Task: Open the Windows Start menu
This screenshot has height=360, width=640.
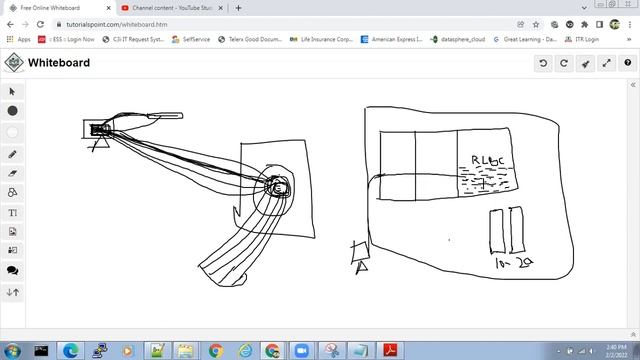Action: (x=12, y=351)
